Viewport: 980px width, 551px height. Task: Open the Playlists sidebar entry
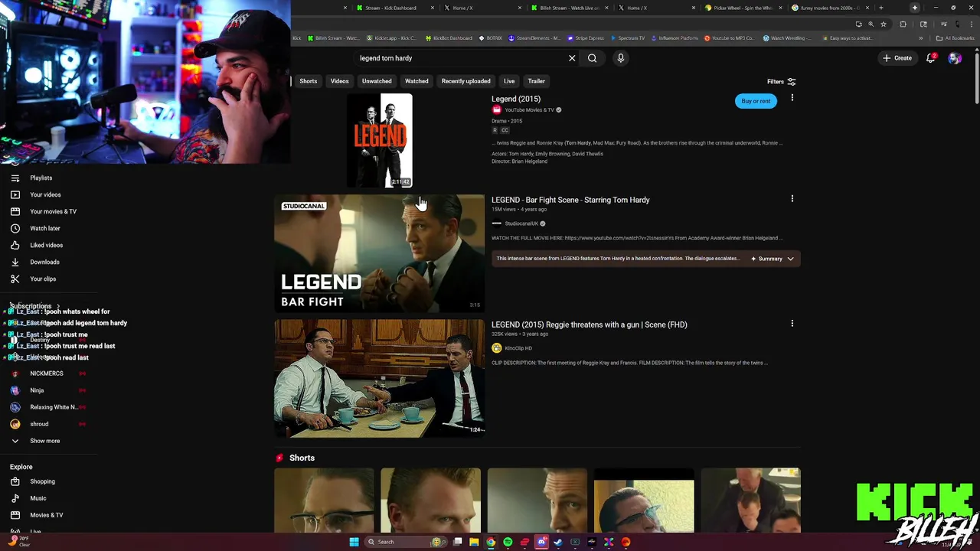pos(41,178)
